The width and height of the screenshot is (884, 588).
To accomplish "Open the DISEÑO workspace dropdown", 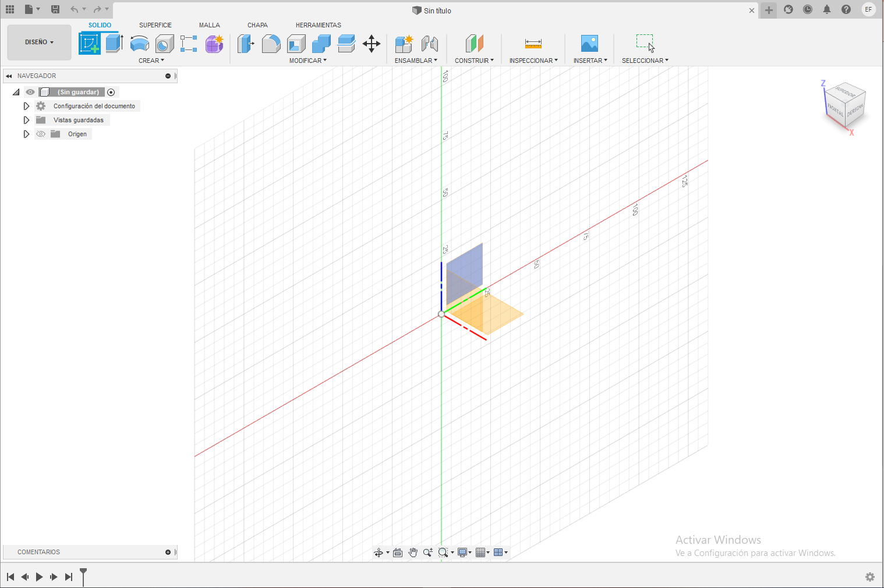I will point(39,42).
